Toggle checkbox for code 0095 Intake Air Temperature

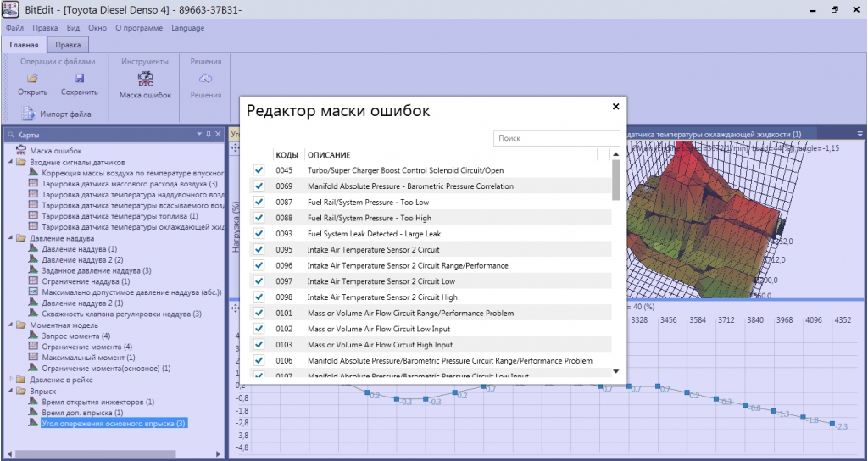click(259, 250)
